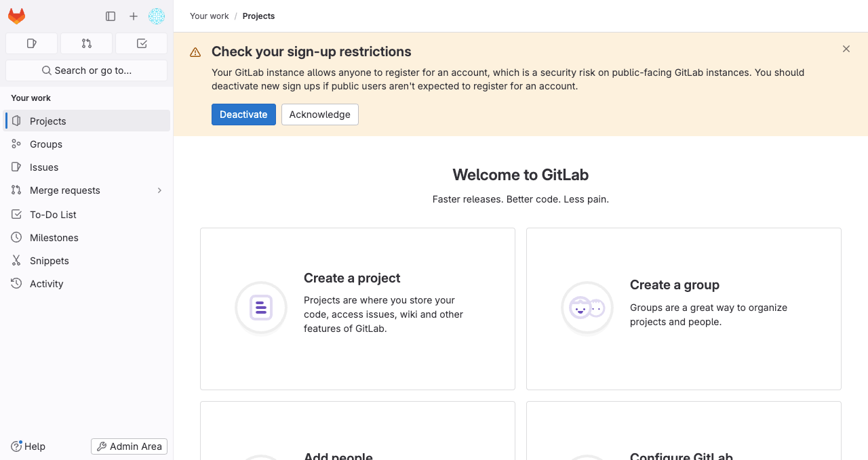Click the Activity history icon
This screenshot has height=460, width=868.
point(16,284)
